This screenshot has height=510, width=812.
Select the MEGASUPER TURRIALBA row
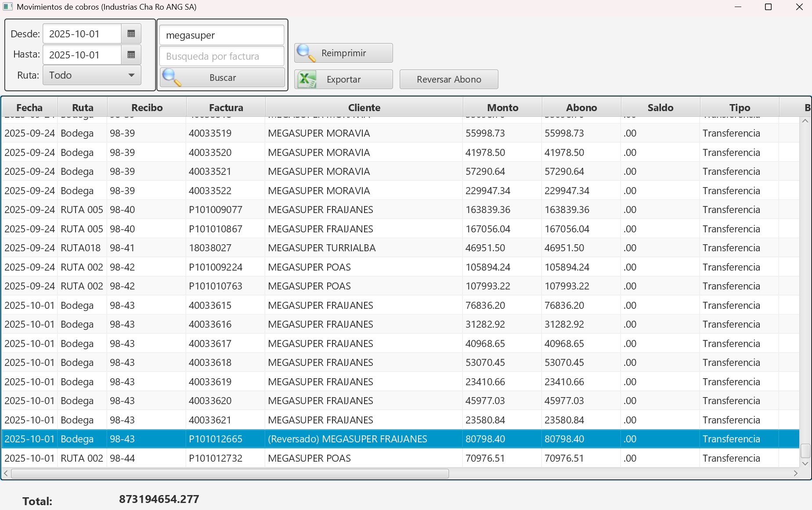point(321,248)
